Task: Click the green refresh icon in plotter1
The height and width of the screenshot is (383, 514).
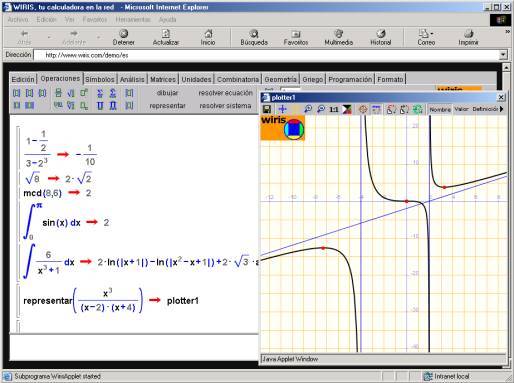Action: tap(417, 109)
